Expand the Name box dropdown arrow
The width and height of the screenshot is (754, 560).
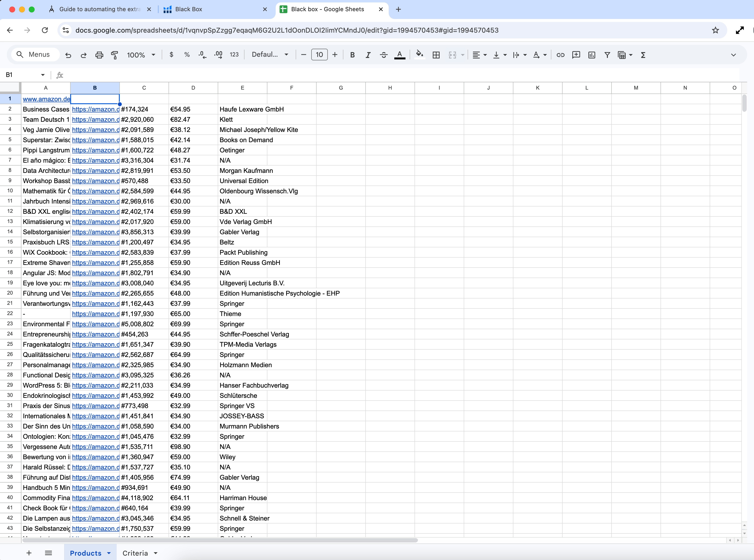tap(43, 75)
